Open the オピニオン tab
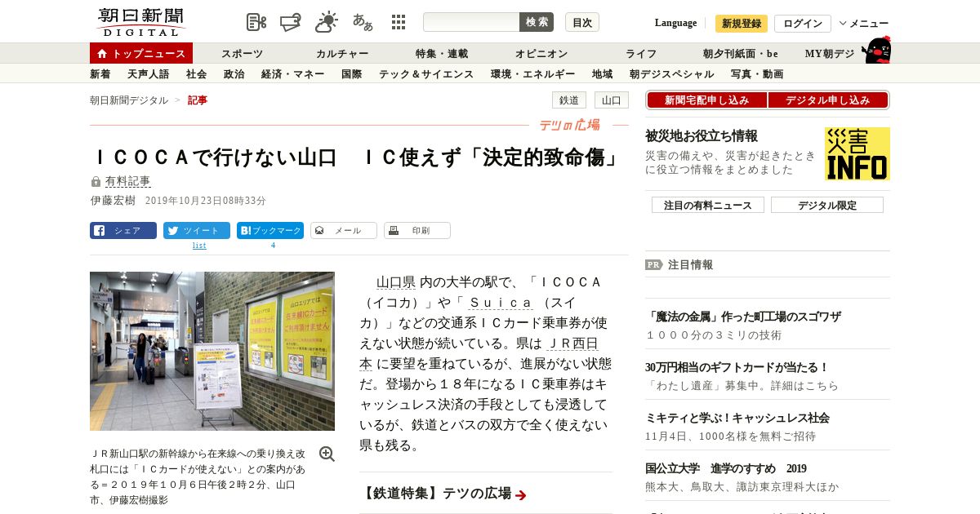 coord(541,54)
